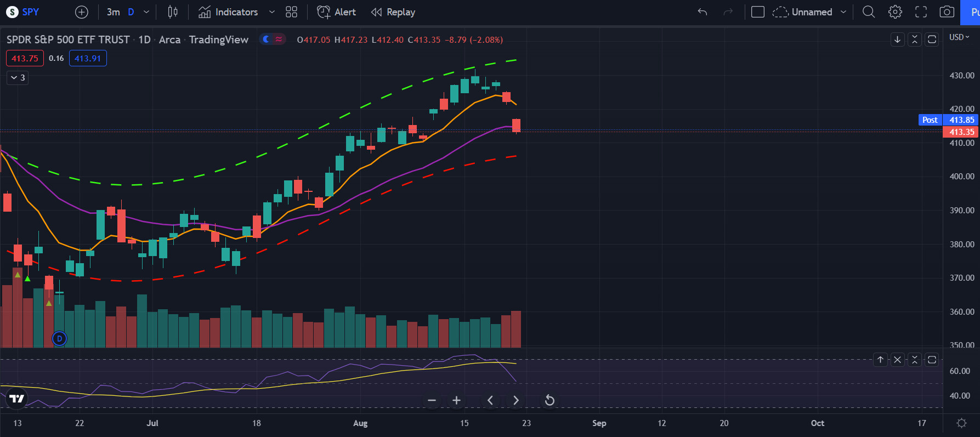The height and width of the screenshot is (437, 980).
Task: Open the select layout square icon
Action: point(758,12)
